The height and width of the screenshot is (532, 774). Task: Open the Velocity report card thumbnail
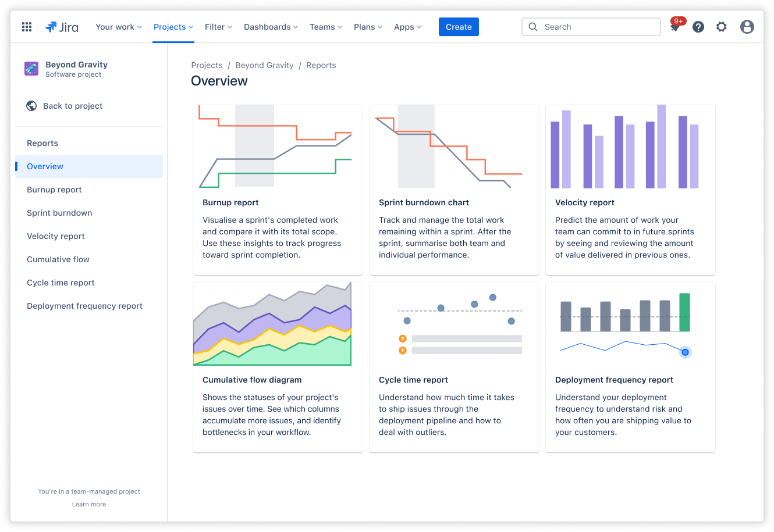click(x=630, y=147)
